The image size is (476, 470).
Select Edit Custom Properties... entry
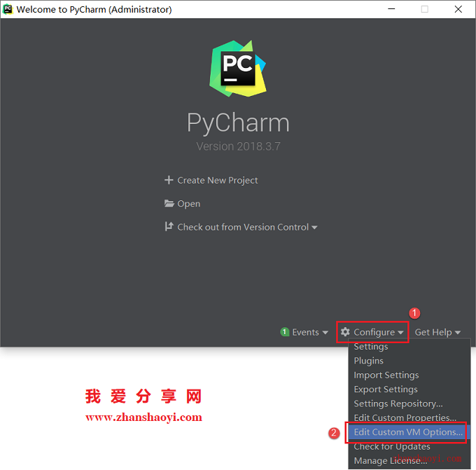click(x=409, y=417)
